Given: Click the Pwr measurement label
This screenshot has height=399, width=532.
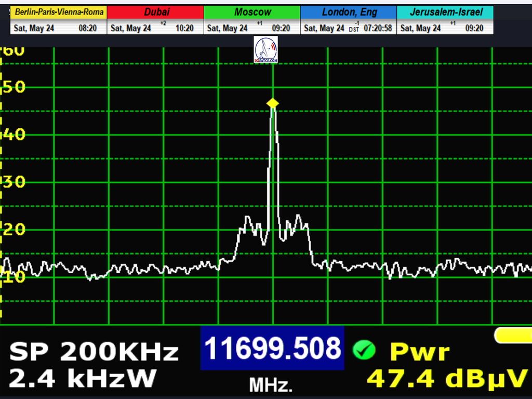Looking at the screenshot, I should point(419,352).
